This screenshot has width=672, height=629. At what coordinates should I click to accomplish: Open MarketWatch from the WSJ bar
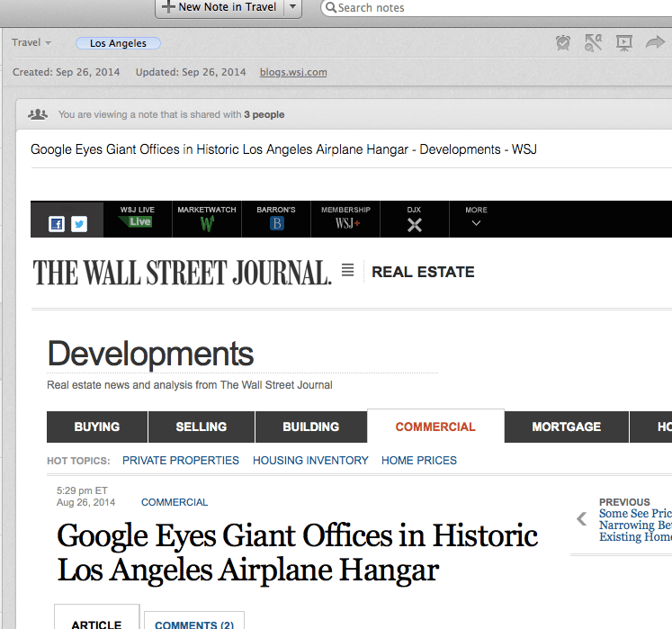207,219
